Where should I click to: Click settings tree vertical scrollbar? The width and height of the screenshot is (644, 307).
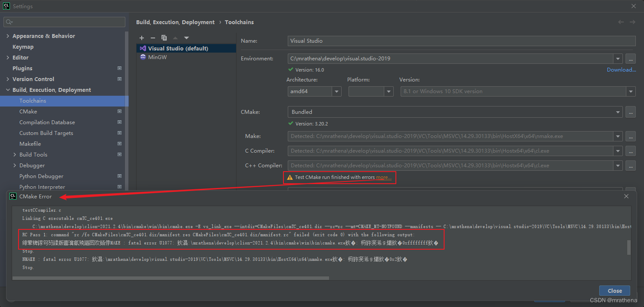click(x=127, y=110)
